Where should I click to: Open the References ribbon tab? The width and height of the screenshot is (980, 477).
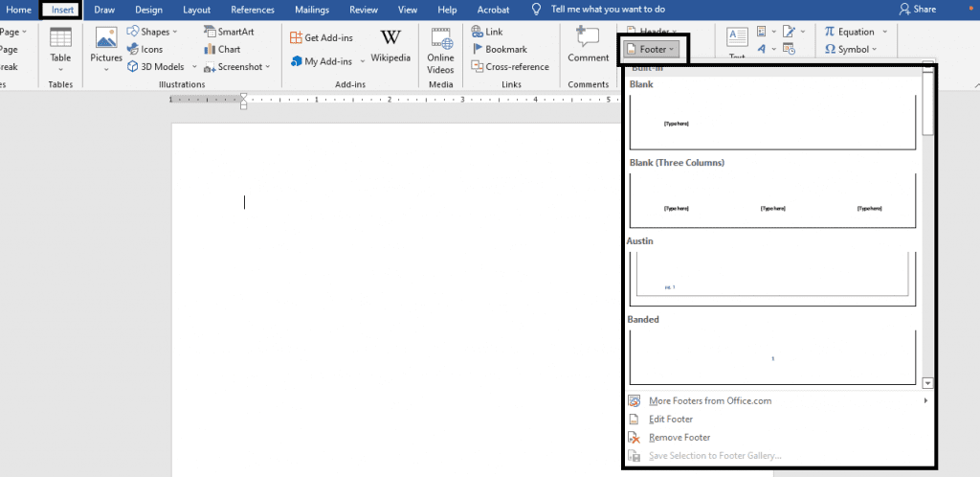coord(253,10)
